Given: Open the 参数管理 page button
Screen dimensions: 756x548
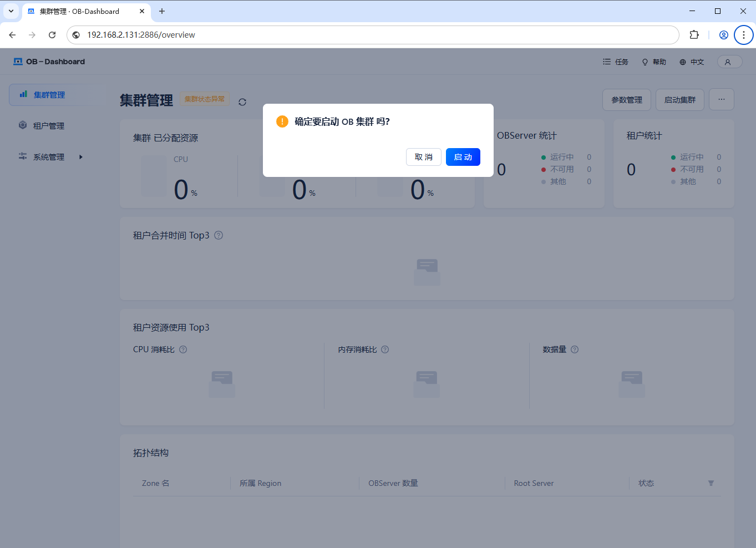Looking at the screenshot, I should point(627,100).
